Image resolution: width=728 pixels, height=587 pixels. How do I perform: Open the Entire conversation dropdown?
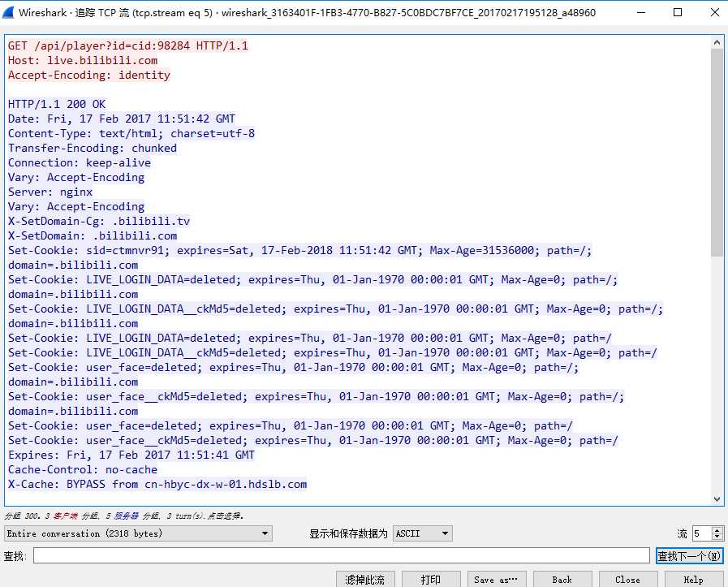[x=138, y=533]
